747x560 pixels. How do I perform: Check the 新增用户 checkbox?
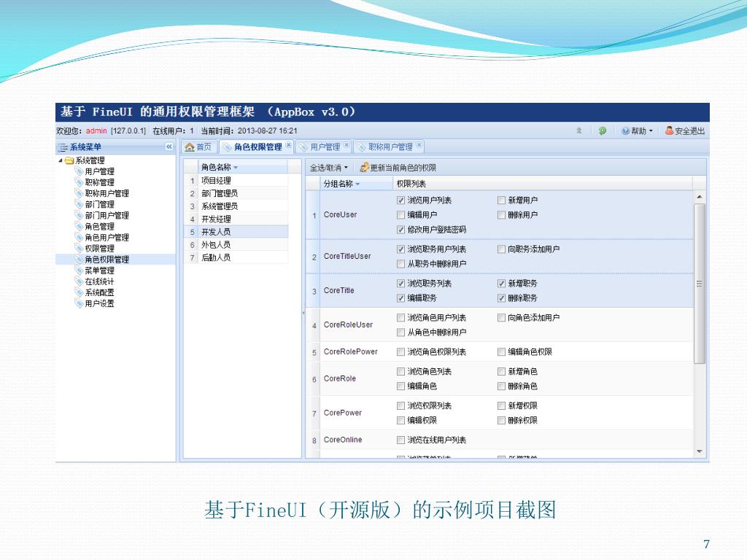501,200
